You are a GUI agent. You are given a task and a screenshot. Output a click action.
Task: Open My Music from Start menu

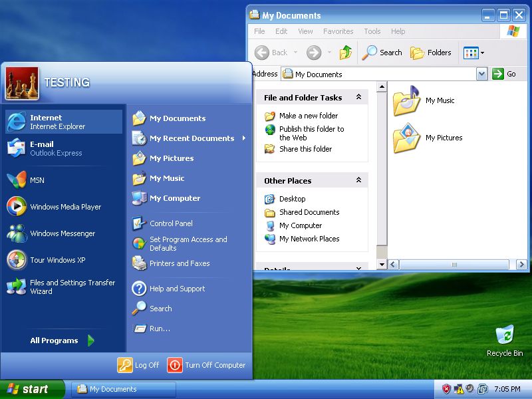pyautogui.click(x=190, y=178)
